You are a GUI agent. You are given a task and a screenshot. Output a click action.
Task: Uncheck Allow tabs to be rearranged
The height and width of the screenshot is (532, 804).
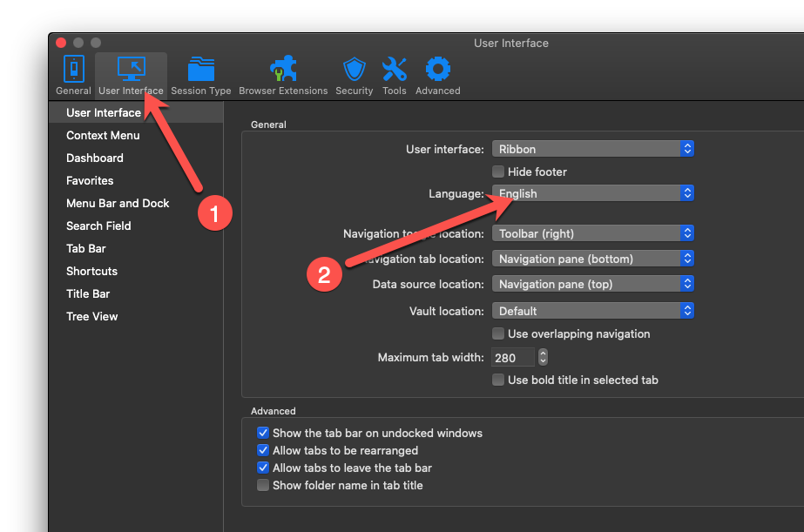(x=263, y=450)
